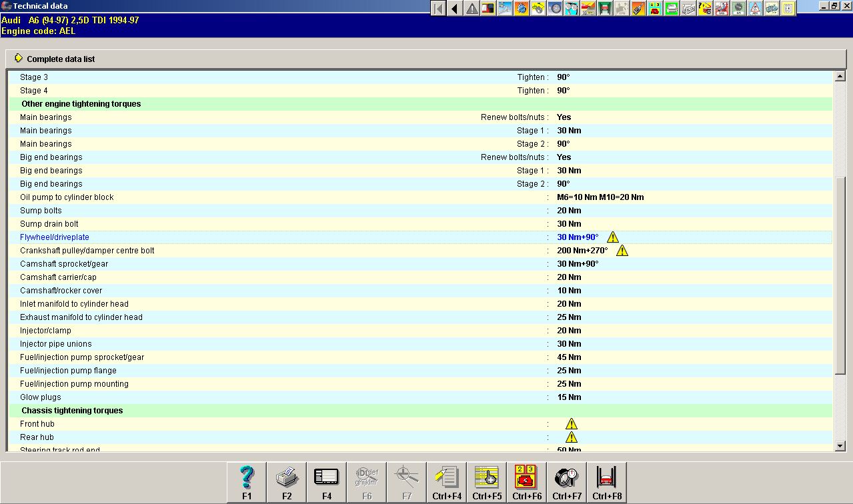The image size is (853, 504).
Task: Click the Rear hub label
Action: 37,437
